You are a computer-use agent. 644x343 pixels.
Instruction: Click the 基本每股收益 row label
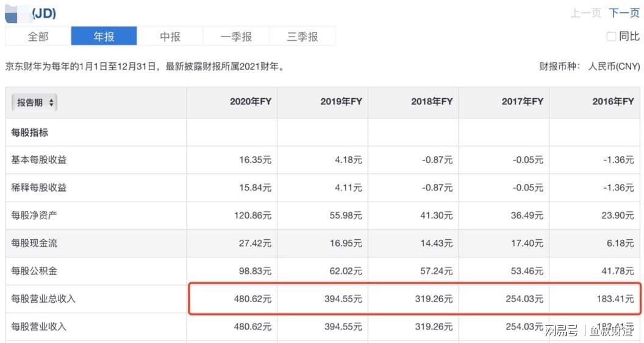(x=38, y=159)
